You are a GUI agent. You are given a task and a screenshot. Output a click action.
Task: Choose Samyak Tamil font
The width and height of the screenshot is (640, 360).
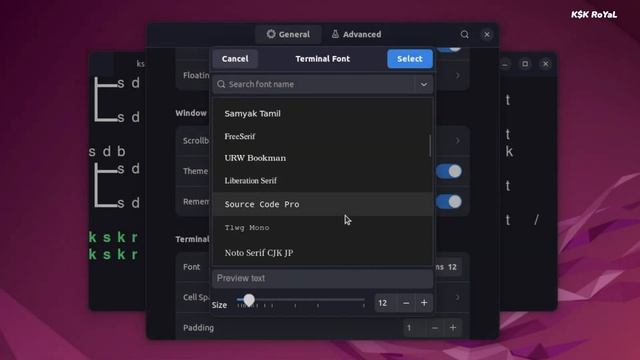[x=322, y=113]
